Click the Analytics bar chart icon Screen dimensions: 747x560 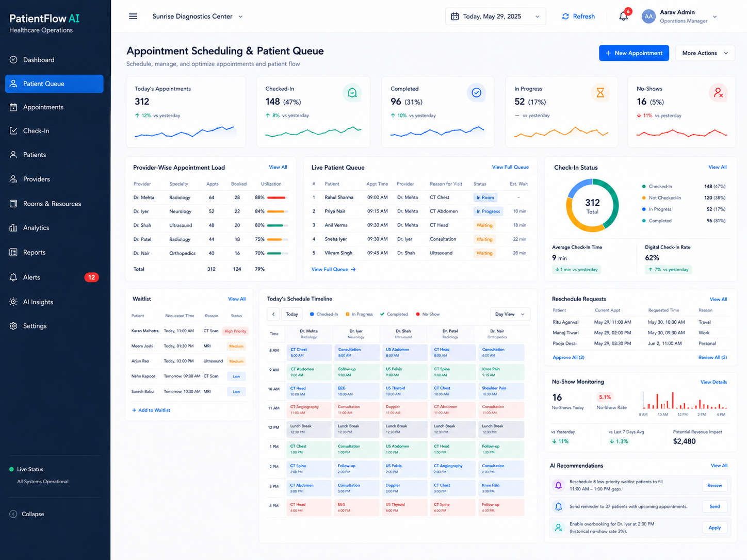coord(13,228)
